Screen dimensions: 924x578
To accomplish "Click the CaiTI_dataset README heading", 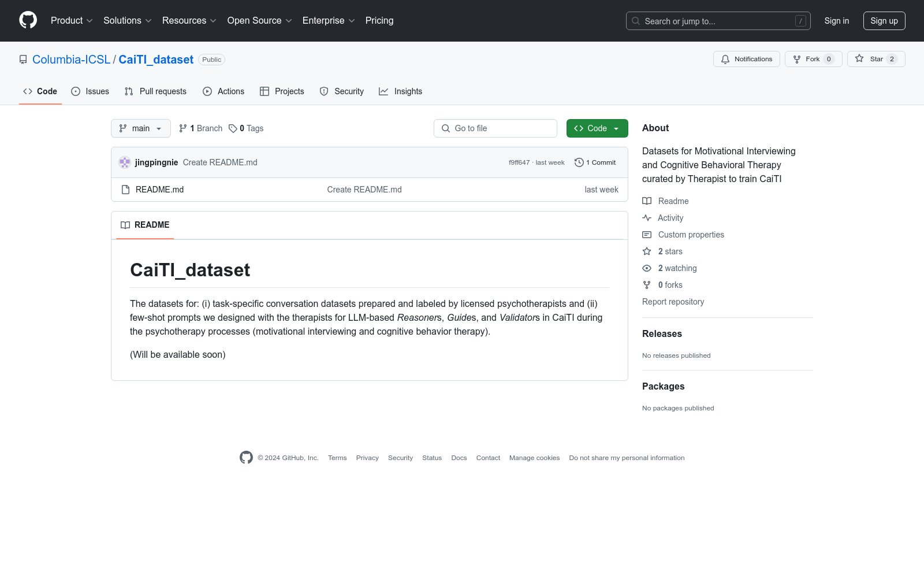I will pos(190,270).
